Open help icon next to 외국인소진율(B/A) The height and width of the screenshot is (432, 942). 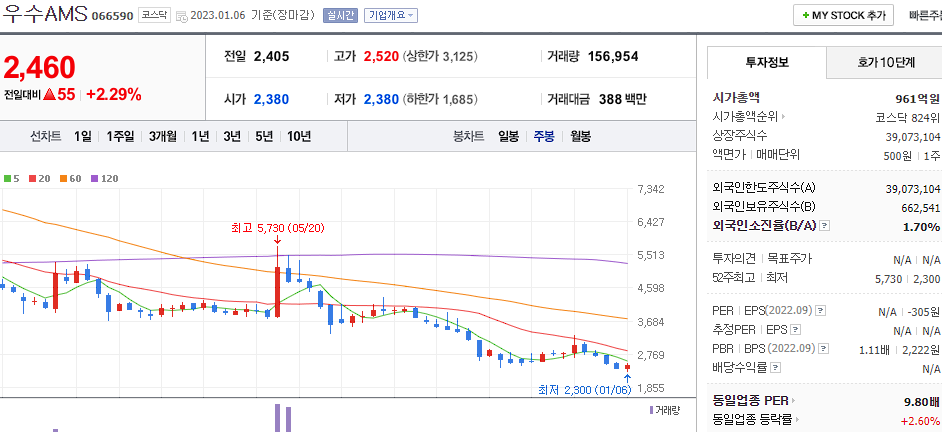[825, 226]
